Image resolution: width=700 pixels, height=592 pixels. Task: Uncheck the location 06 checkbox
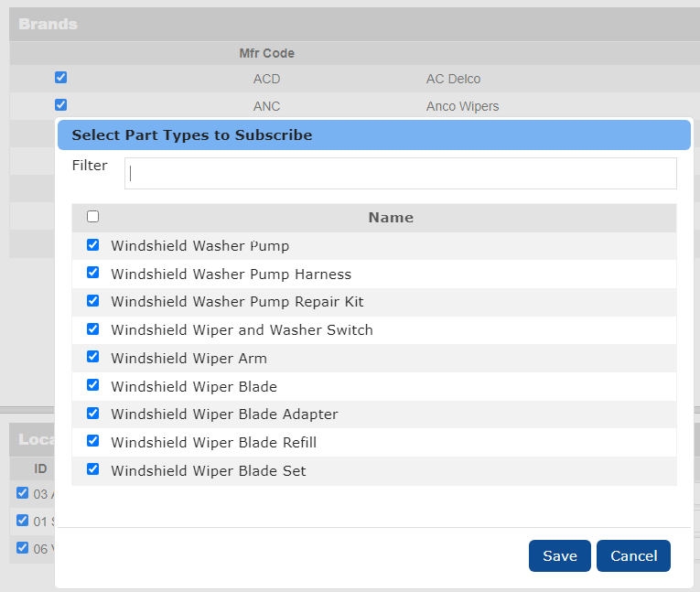click(23, 547)
